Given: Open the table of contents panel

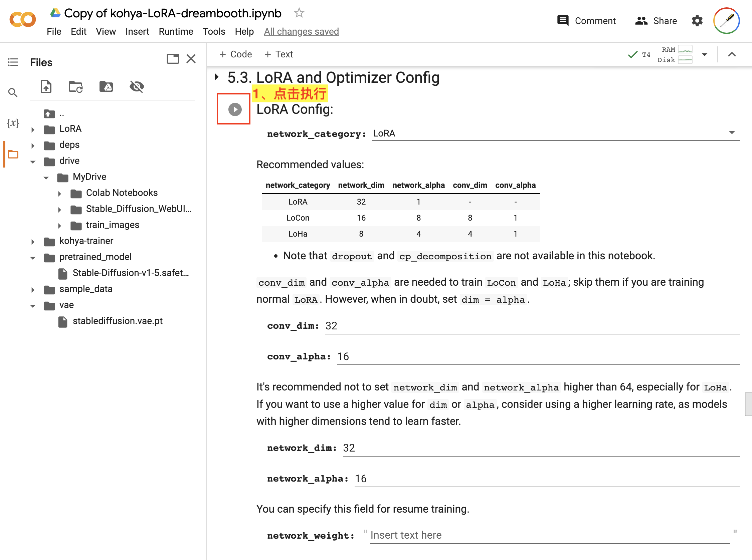Looking at the screenshot, I should point(13,62).
